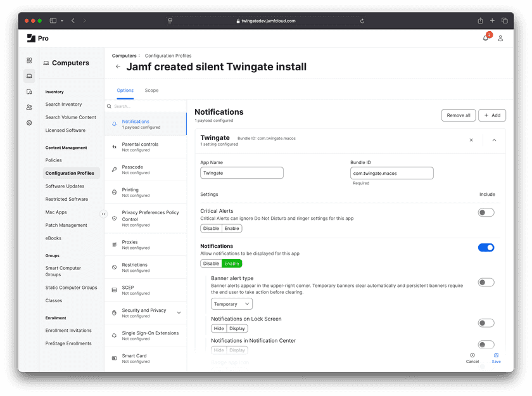
Task: Enable the Banner alert type switch
Action: point(486,283)
